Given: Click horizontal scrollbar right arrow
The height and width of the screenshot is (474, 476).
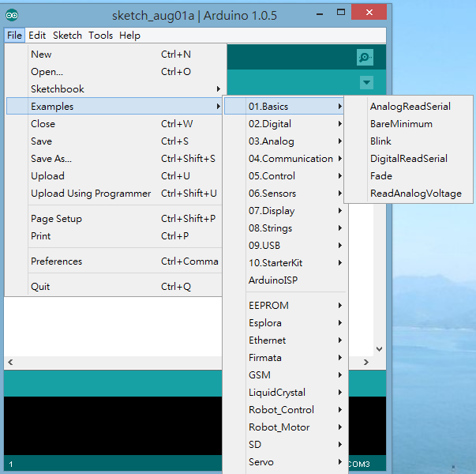Looking at the screenshot, I should pyautogui.click(x=366, y=362).
